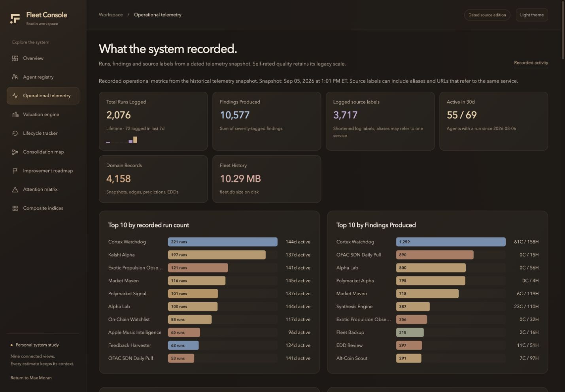Screen dimensions: 565x392
Task: Open the Attention matrix view
Action: point(43,190)
